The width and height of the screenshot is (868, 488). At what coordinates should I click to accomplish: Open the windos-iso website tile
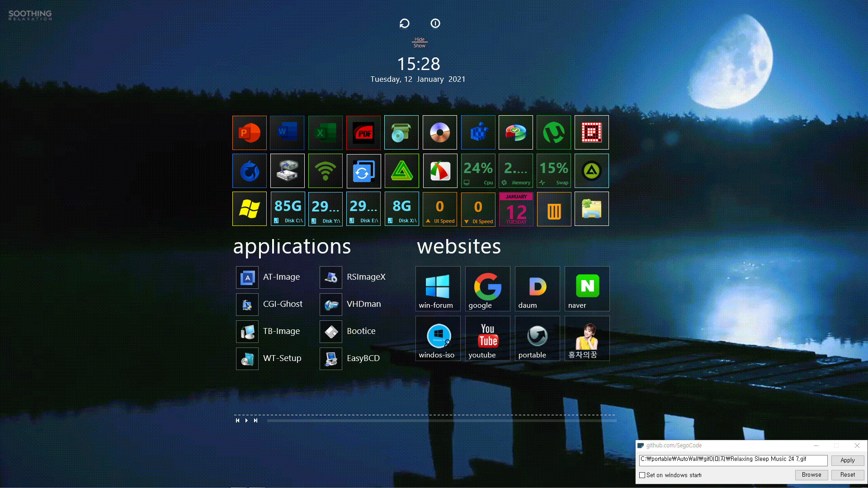tap(438, 338)
